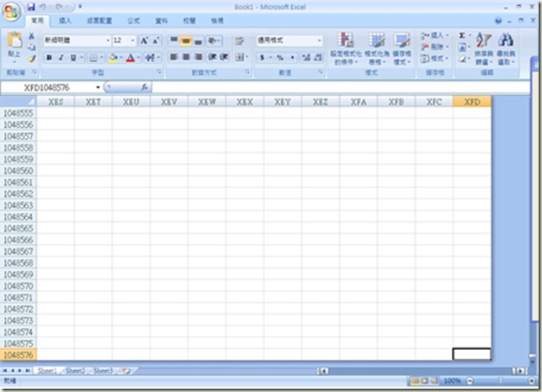Click the Percent Style icon
The width and height of the screenshot is (542, 392).
point(279,57)
